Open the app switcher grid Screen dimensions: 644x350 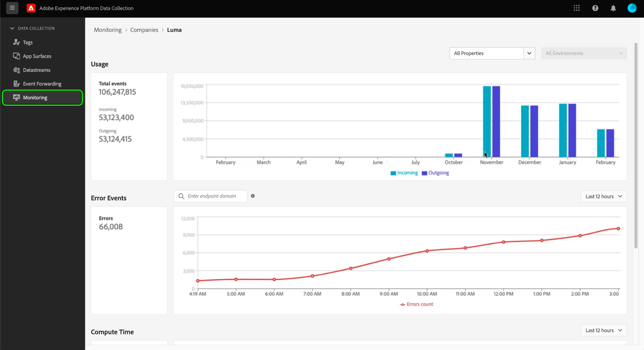pos(577,8)
